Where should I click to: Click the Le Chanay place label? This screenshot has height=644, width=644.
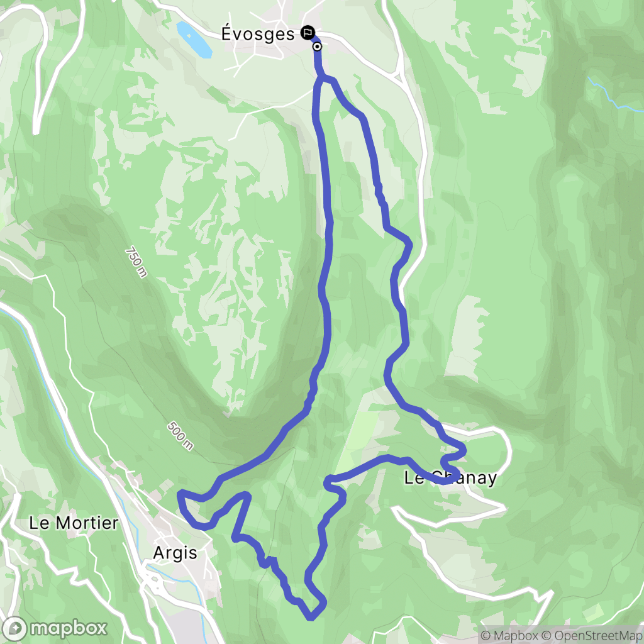pos(450,478)
